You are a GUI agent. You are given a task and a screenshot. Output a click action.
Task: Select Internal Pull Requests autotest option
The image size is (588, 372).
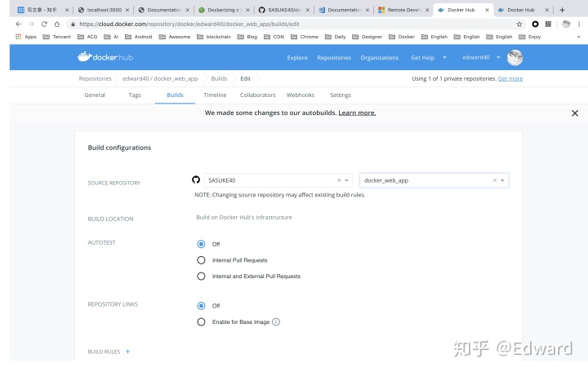201,260
